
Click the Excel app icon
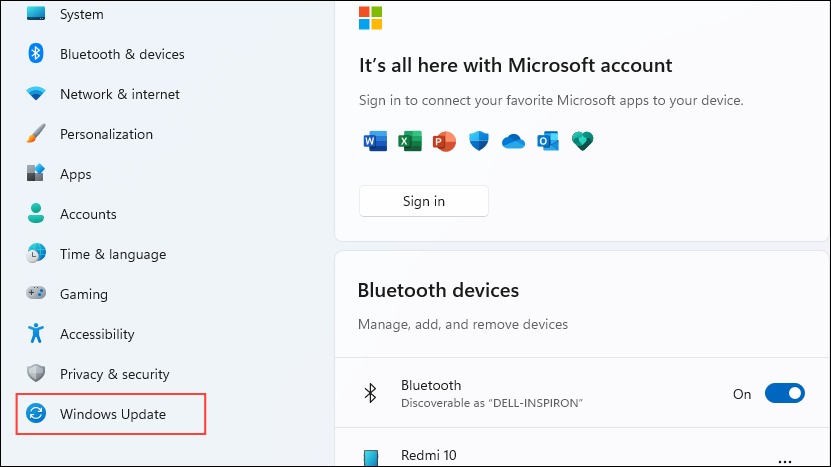click(x=410, y=141)
